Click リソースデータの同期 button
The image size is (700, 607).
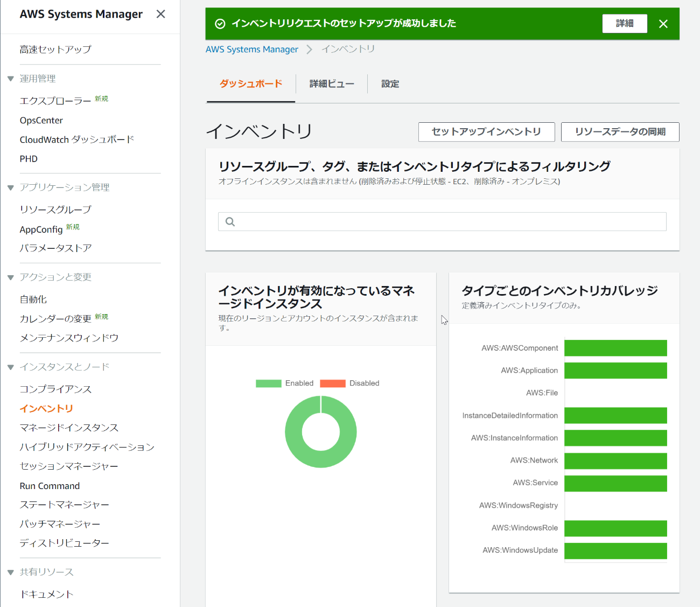point(620,132)
